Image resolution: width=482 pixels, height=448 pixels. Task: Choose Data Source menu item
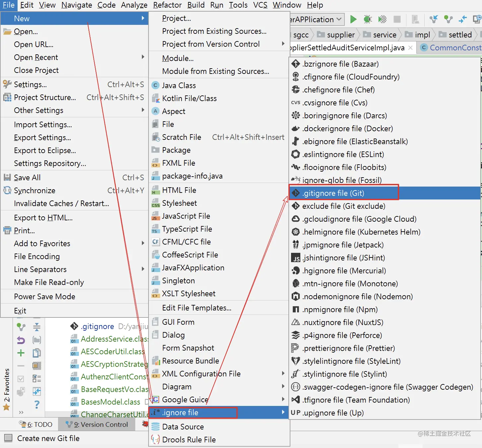click(219, 427)
